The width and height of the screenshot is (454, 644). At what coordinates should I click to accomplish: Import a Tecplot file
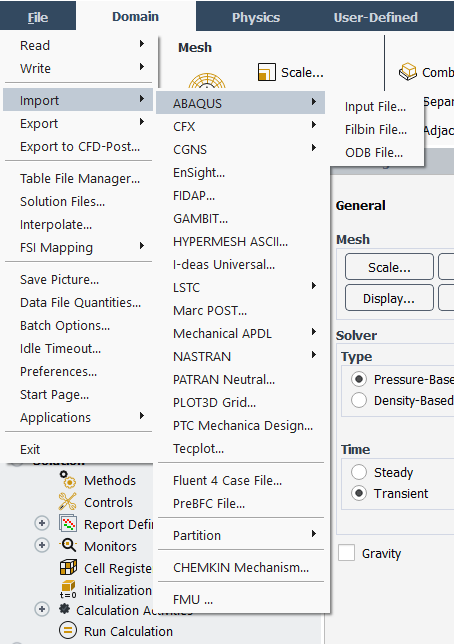pos(241,448)
